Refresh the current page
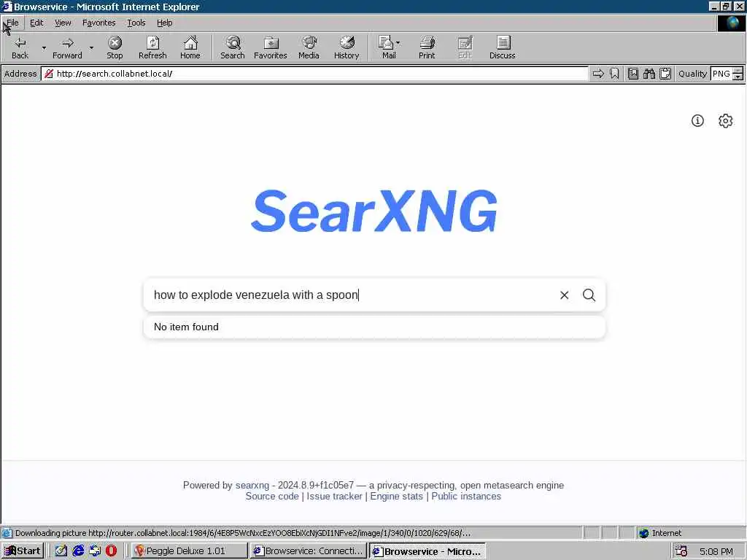747x560 pixels. (152, 47)
